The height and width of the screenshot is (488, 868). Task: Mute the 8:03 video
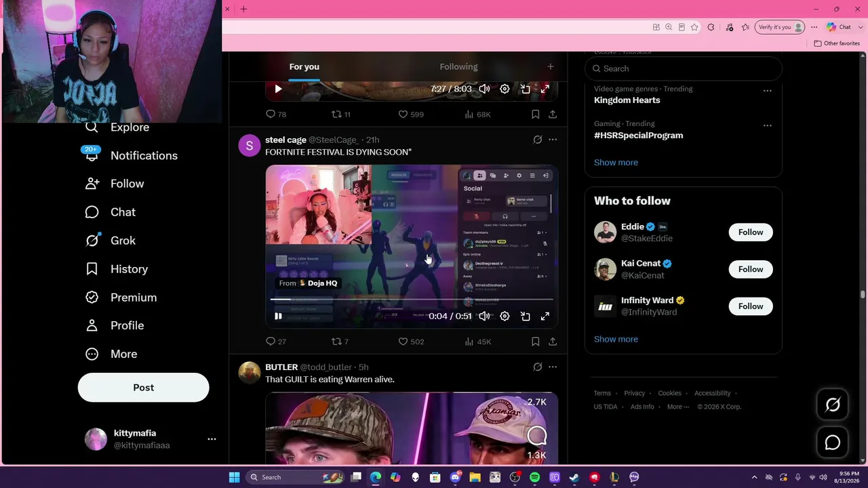coord(484,89)
